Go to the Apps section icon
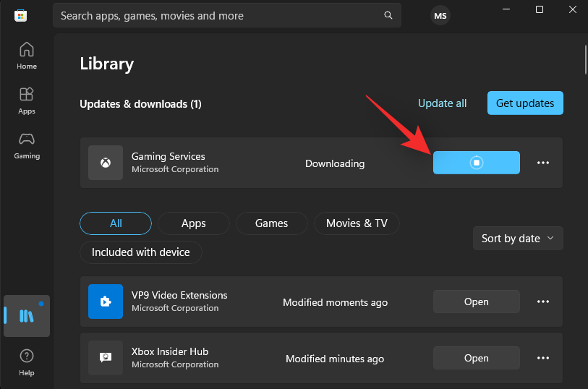The height and width of the screenshot is (389, 588). click(x=27, y=100)
